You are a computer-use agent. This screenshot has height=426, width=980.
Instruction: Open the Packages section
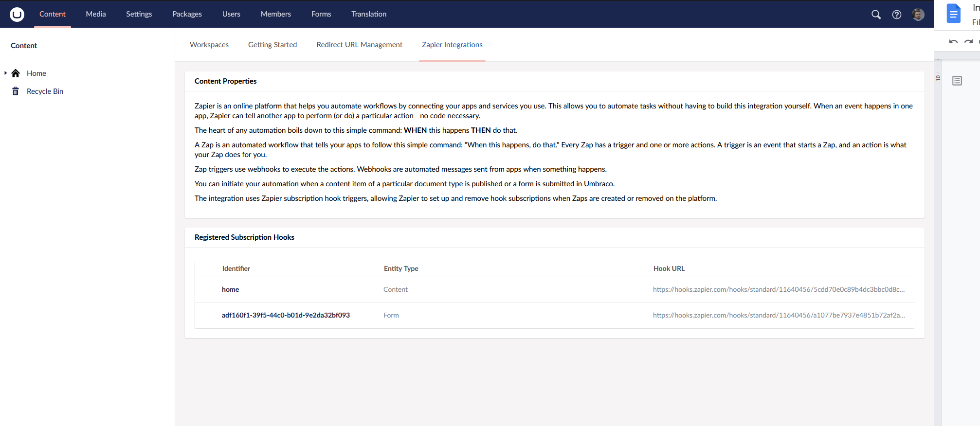click(x=187, y=14)
